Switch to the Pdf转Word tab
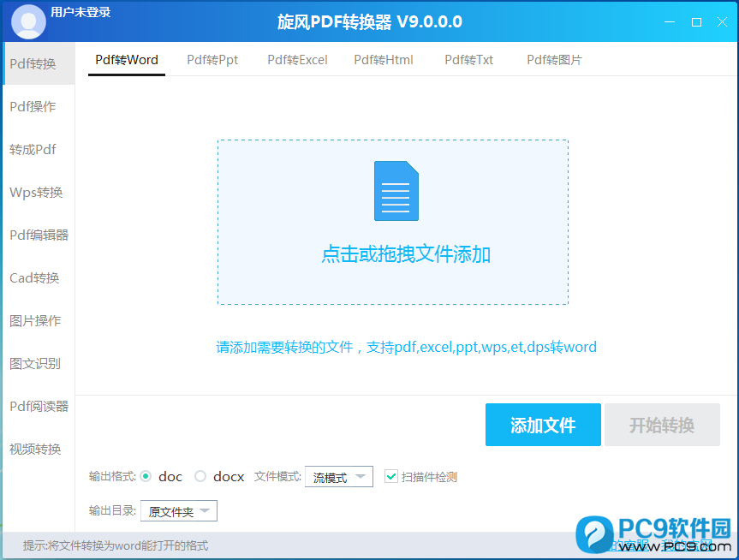 127,60
